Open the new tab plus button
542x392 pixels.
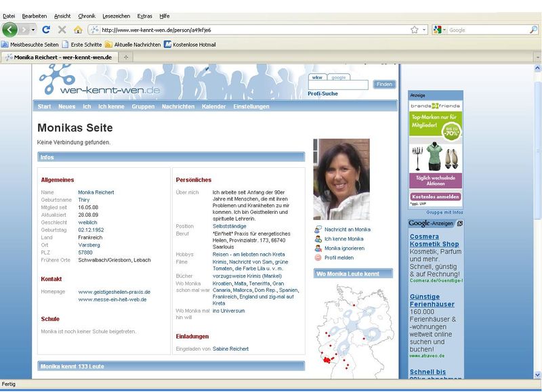[x=126, y=58]
